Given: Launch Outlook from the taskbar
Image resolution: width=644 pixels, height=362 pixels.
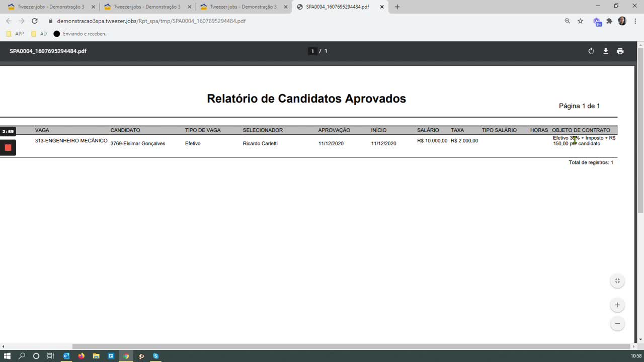Looking at the screenshot, I should click(x=66, y=356).
